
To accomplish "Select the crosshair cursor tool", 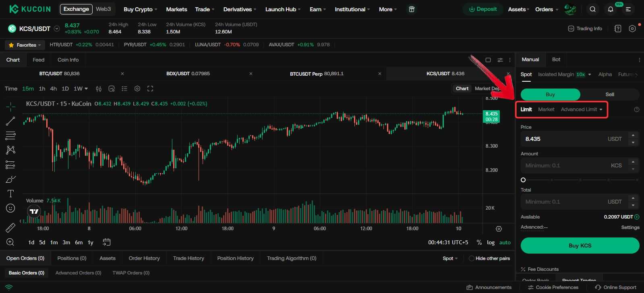I will pyautogui.click(x=10, y=106).
